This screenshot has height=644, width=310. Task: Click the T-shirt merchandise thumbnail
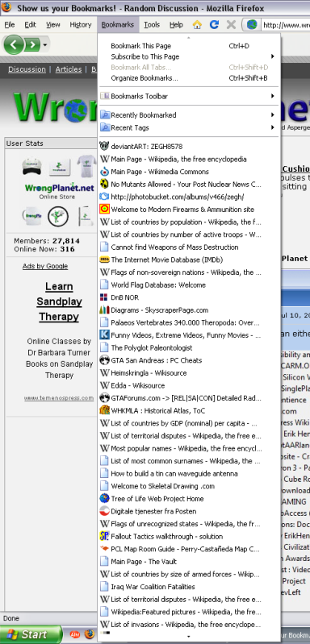click(86, 165)
